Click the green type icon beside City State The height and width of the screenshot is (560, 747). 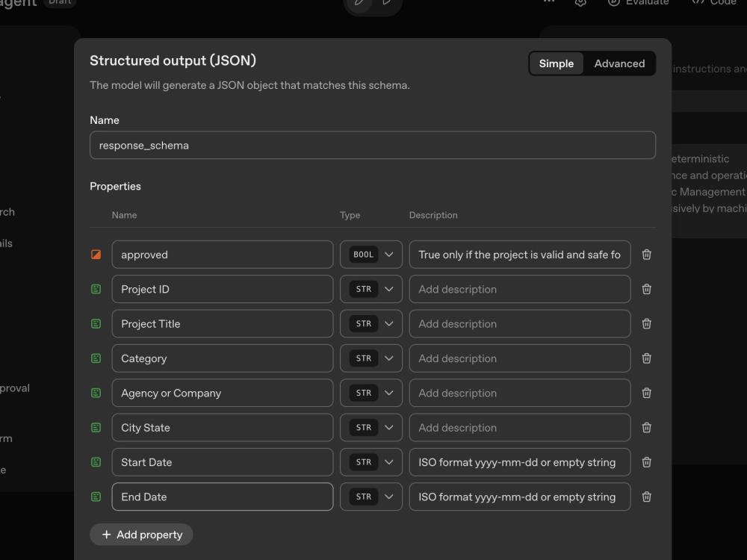pyautogui.click(x=96, y=428)
